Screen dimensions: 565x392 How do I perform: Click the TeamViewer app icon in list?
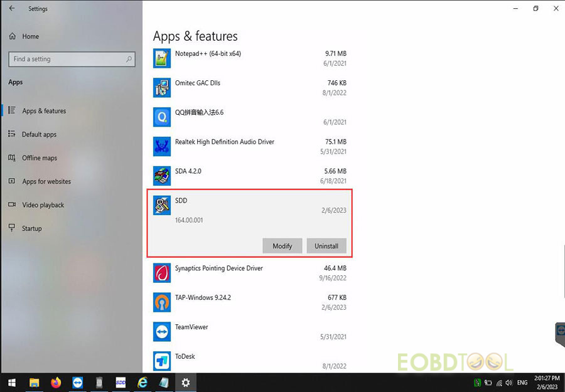pyautogui.click(x=162, y=332)
